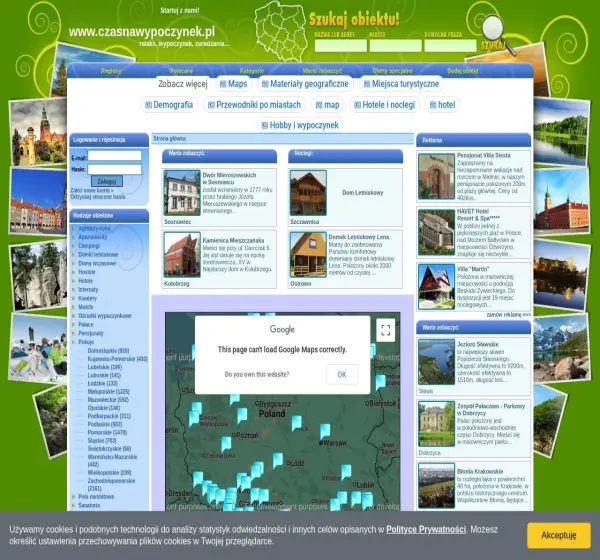
Task: Open Kamienica Mieszczańska photo thumbnail
Action: [x=182, y=255]
